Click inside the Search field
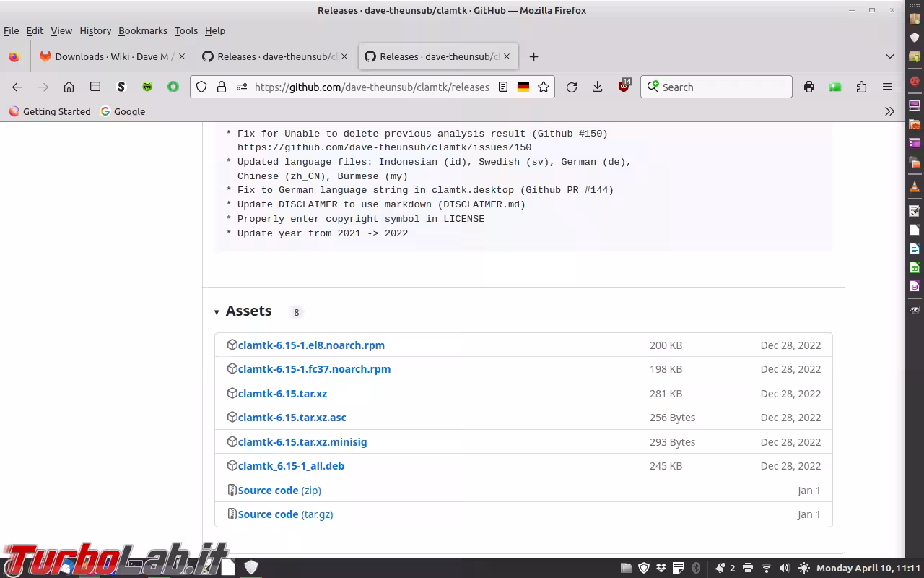Image resolution: width=924 pixels, height=578 pixels. (715, 87)
